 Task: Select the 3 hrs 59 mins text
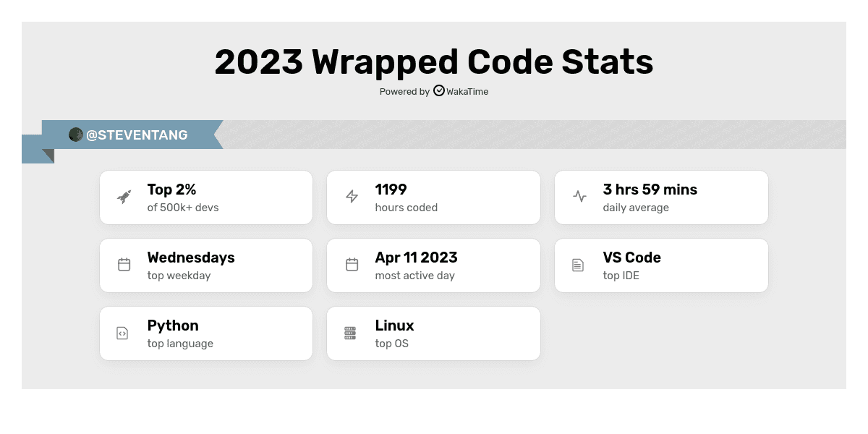click(x=650, y=190)
